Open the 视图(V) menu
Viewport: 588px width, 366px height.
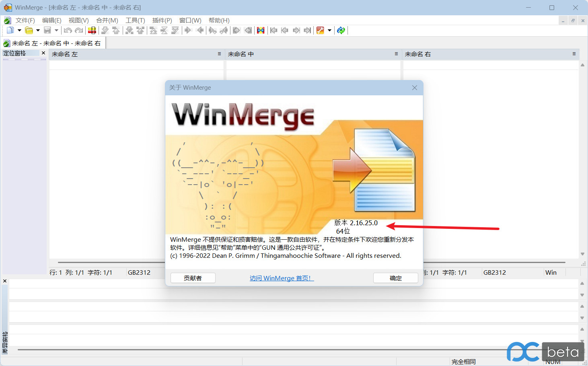78,20
